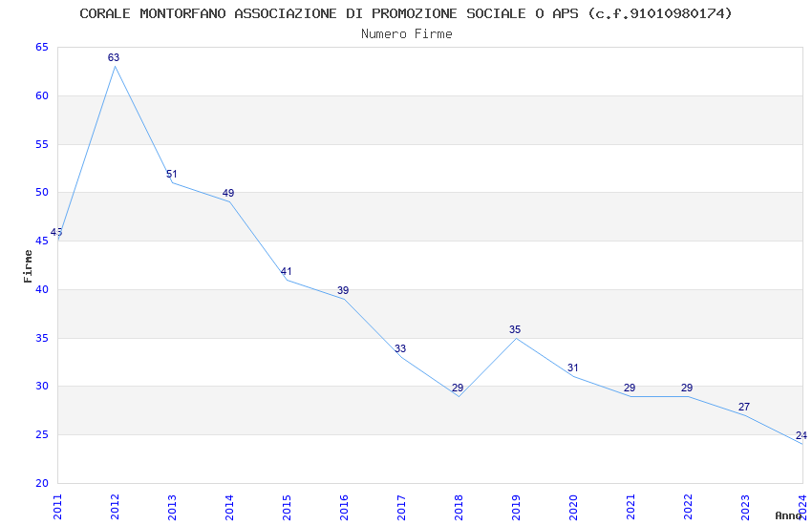
Task: Click the Firme y-axis title
Action: point(28,266)
